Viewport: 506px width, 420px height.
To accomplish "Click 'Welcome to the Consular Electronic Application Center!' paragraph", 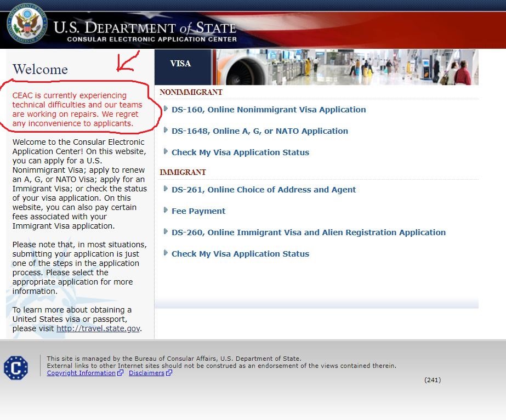I will [79, 184].
